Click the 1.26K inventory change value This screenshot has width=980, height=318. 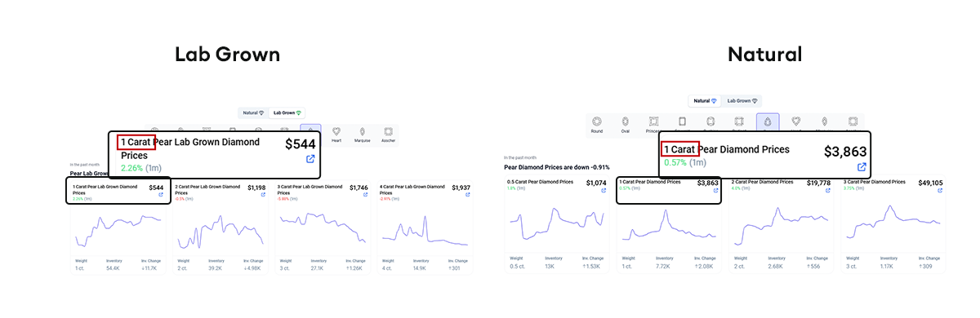[x=354, y=267]
